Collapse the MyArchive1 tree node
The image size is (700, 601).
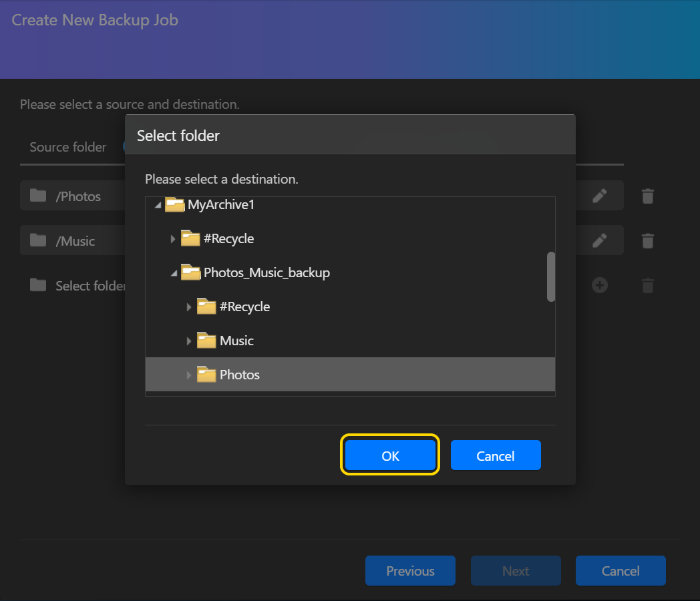pyautogui.click(x=158, y=206)
